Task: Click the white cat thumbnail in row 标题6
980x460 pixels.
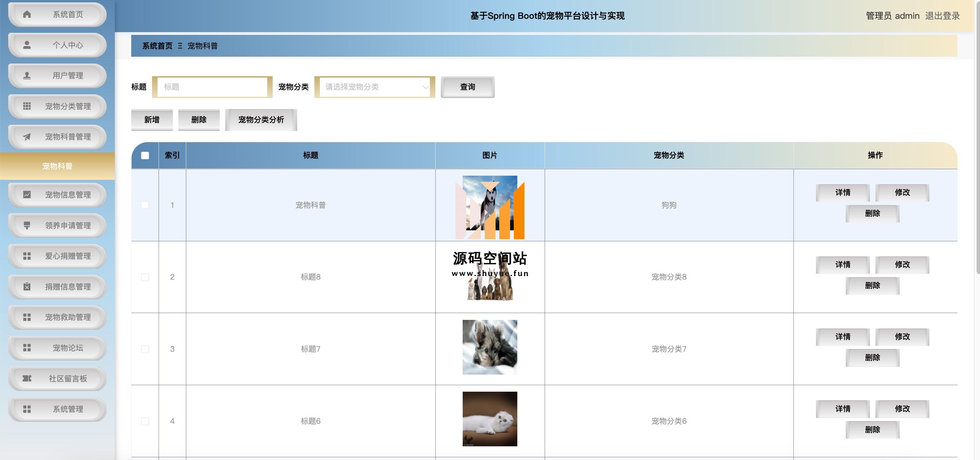Action: pyautogui.click(x=490, y=419)
